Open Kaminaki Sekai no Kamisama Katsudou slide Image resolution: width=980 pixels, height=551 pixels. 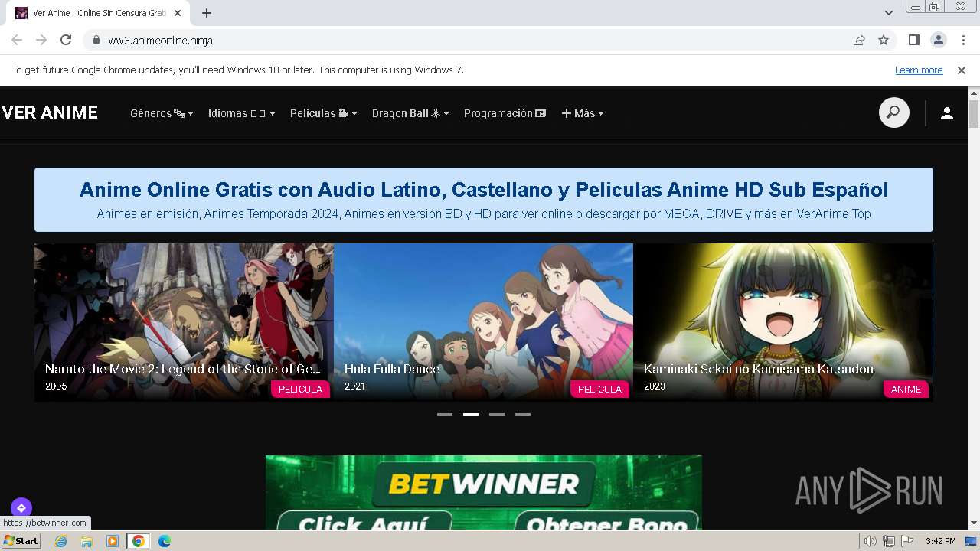point(782,322)
